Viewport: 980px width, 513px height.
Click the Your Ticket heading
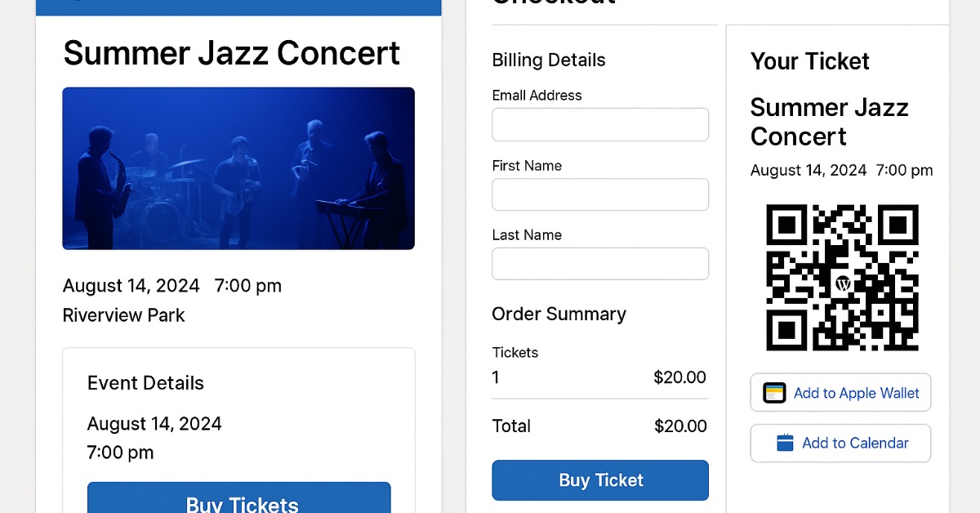click(809, 61)
